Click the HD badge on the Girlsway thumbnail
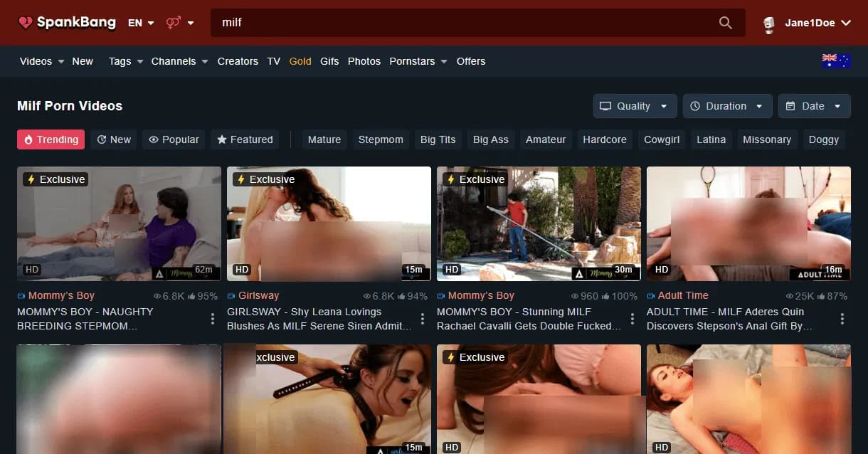Viewport: 868px width, 454px height. (242, 270)
